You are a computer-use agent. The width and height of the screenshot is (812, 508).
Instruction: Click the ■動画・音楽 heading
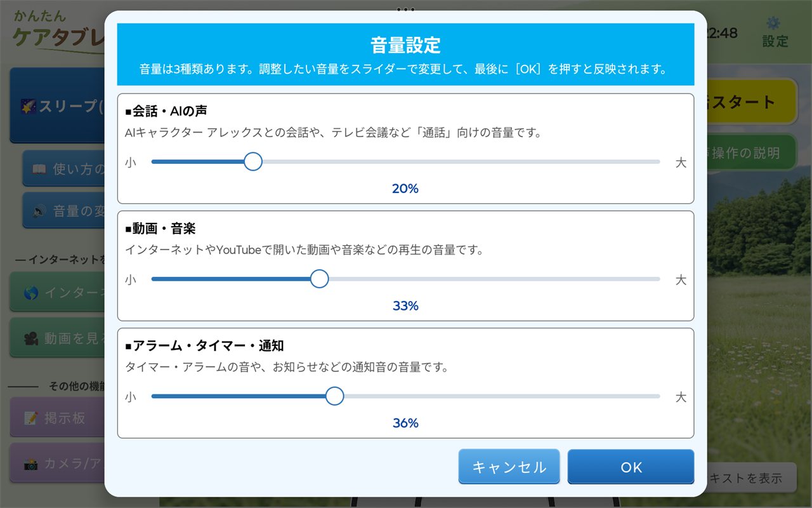coord(160,229)
